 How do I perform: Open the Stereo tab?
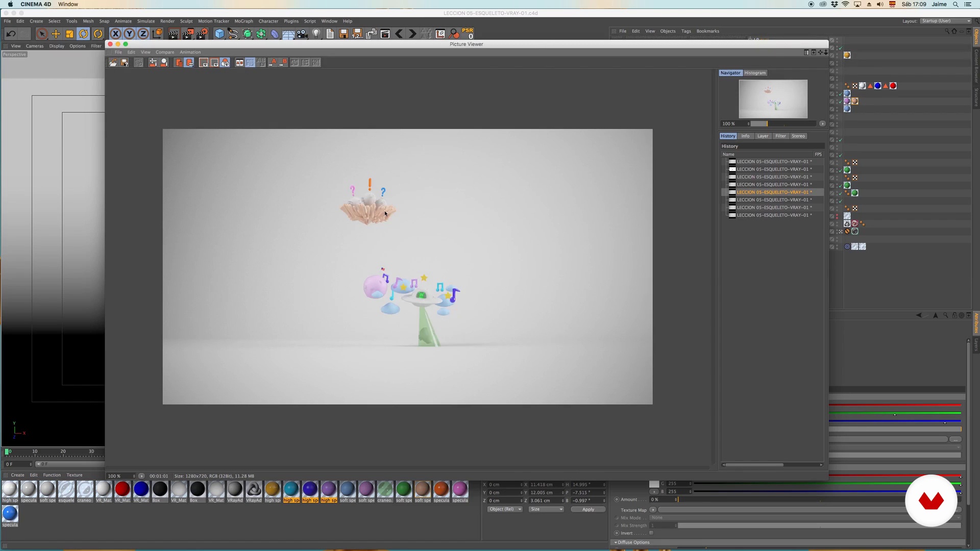[x=798, y=136]
